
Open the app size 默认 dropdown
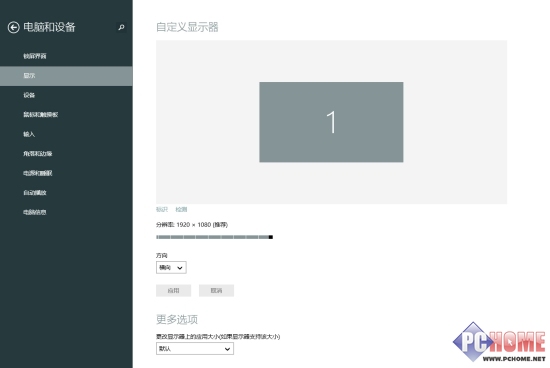click(x=195, y=349)
